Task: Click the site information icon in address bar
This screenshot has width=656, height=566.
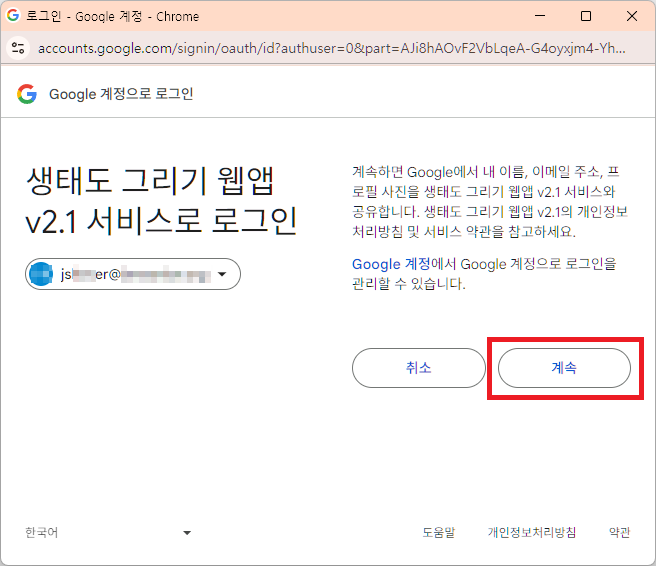Action: pyautogui.click(x=18, y=48)
